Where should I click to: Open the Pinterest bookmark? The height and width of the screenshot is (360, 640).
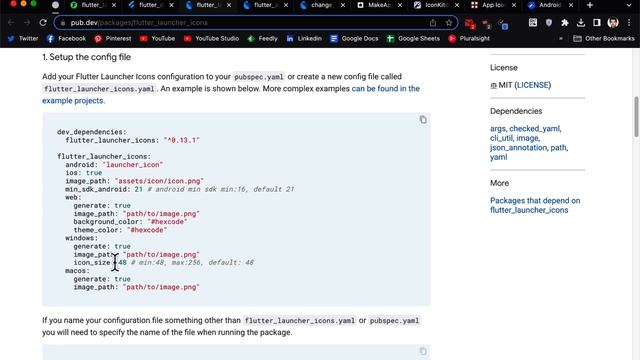[113, 38]
